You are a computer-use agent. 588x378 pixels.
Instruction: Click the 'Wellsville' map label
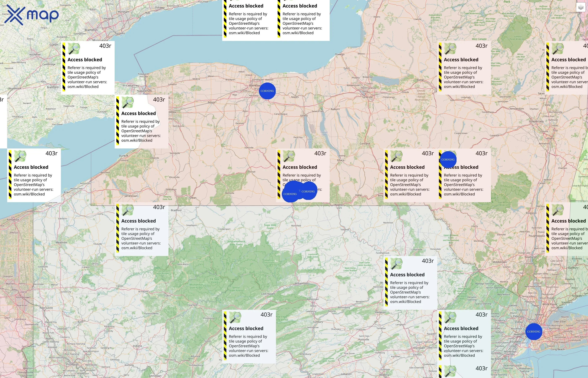point(230,193)
